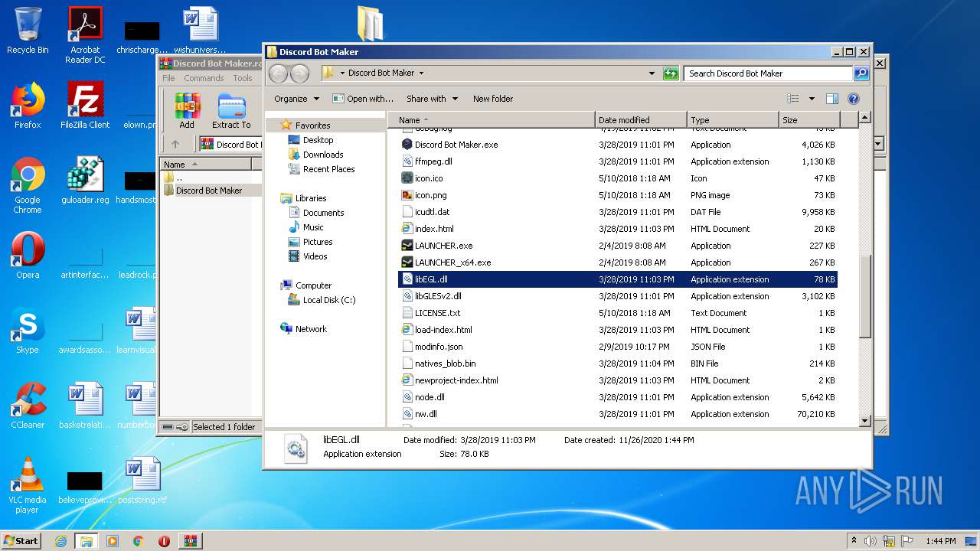Image resolution: width=980 pixels, height=551 pixels.
Task: Sort by Type column header
Action: (x=733, y=120)
